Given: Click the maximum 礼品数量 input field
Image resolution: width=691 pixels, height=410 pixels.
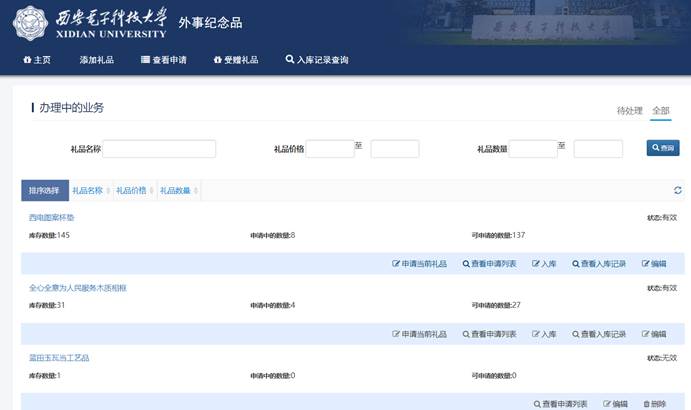Looking at the screenshot, I should click(598, 148).
